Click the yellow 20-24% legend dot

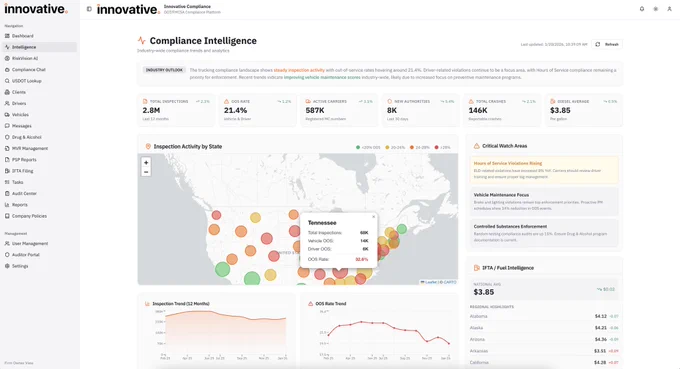(387, 147)
